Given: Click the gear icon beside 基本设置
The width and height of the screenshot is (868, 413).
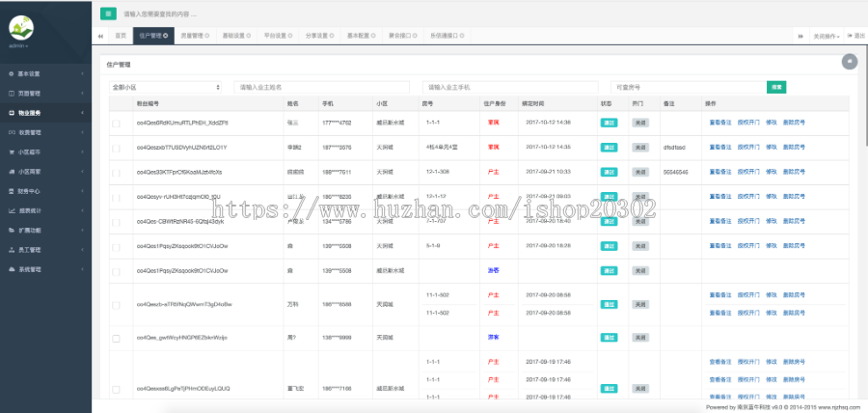Looking at the screenshot, I should 12,73.
